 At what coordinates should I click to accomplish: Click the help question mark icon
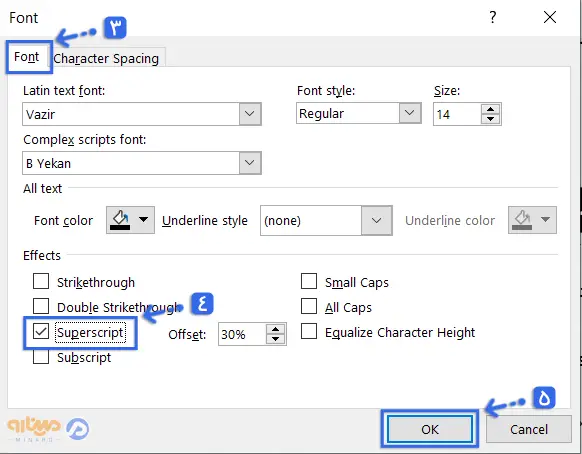pos(493,17)
